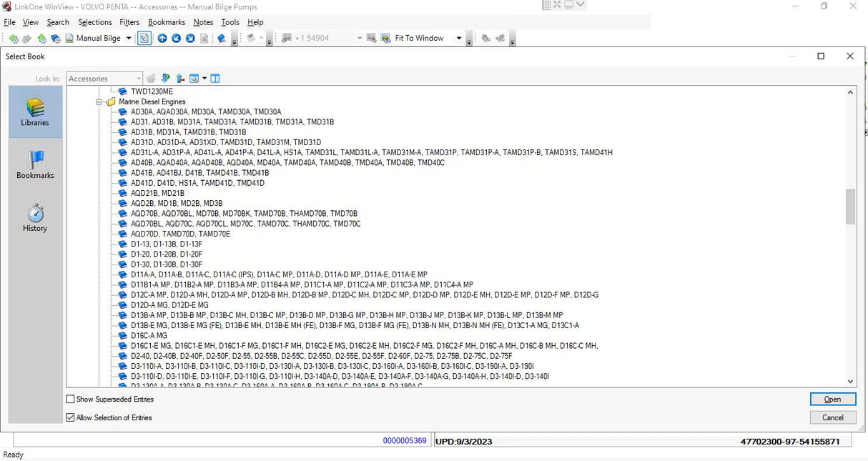
Task: Click the blue book icon in toolbar
Action: 222,39
